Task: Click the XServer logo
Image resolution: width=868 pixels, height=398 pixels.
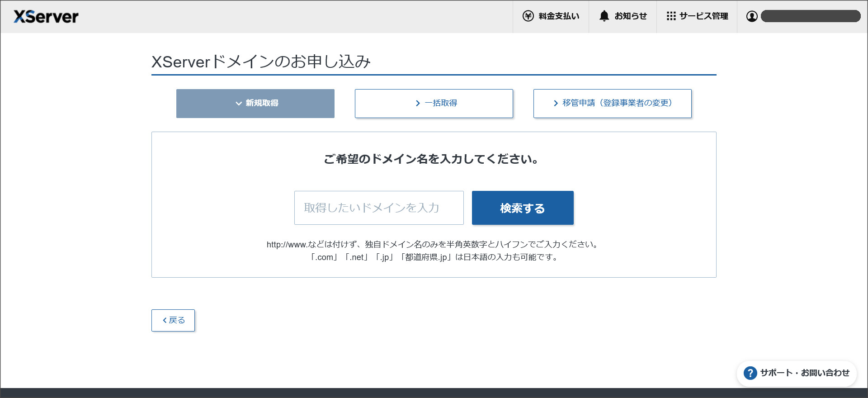Action: (46, 17)
